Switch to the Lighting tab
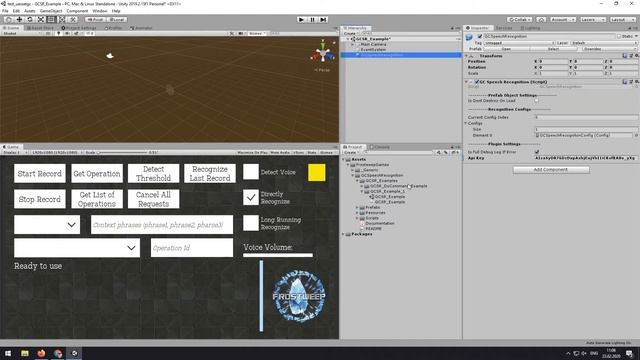640x360 pixels. (530, 28)
